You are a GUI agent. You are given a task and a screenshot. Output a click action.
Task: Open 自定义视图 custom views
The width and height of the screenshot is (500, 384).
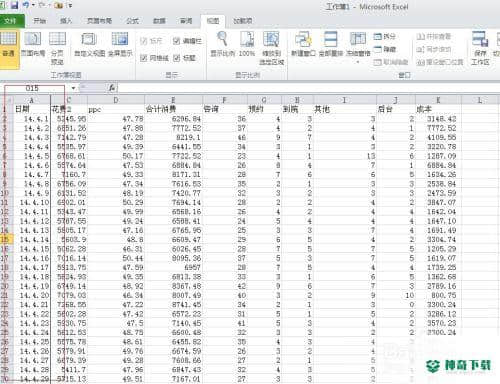coord(89,45)
